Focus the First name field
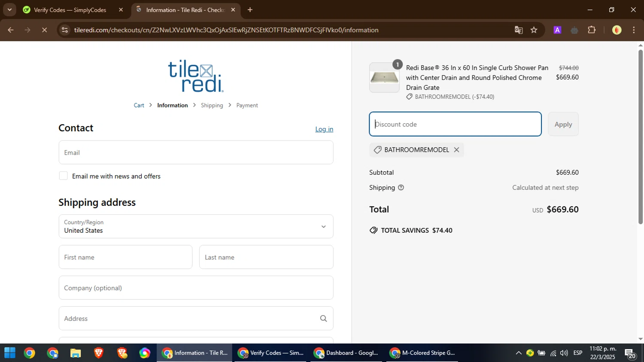The height and width of the screenshot is (362, 644). pyautogui.click(x=125, y=257)
